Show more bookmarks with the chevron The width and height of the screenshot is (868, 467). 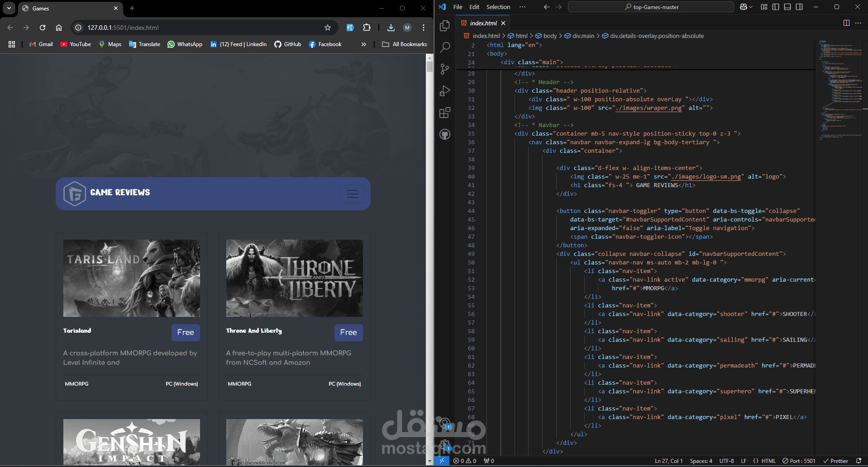point(363,44)
